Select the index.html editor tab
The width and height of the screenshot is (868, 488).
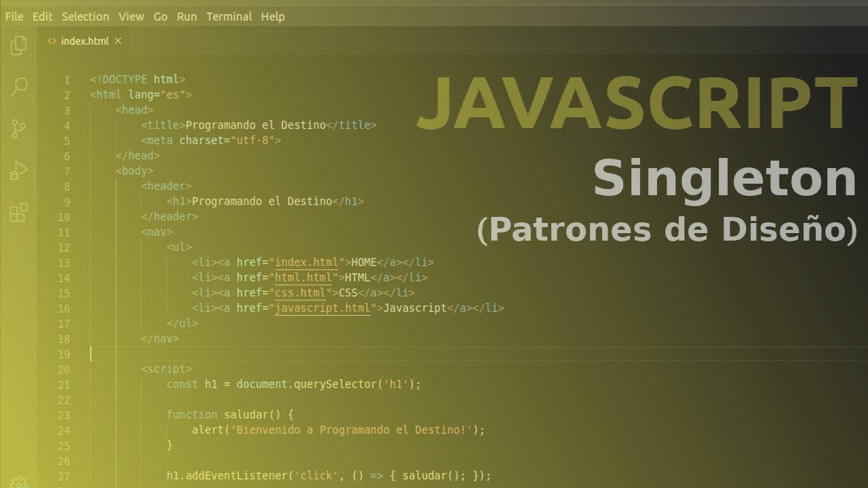click(x=85, y=41)
